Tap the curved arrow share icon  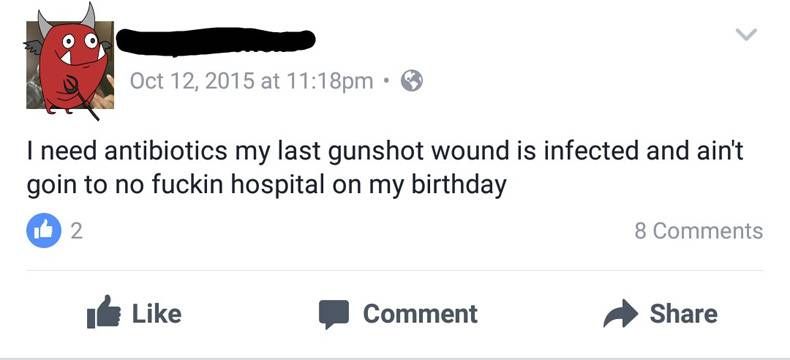tap(621, 313)
